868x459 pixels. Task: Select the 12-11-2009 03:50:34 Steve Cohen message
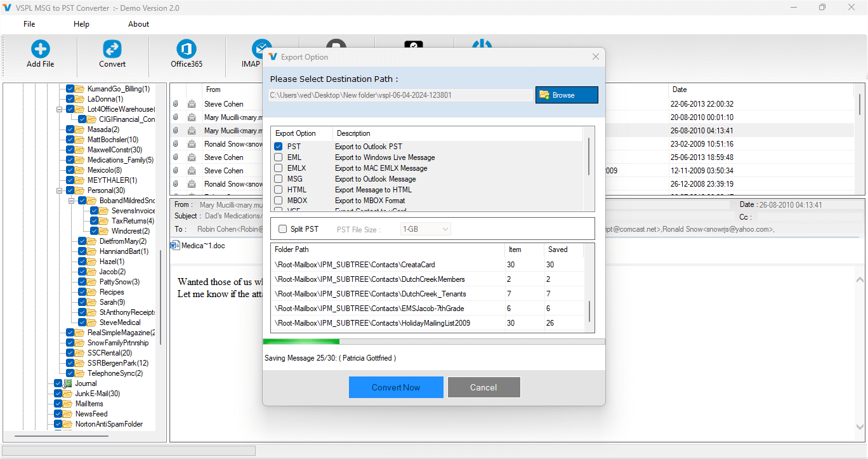pos(513,171)
